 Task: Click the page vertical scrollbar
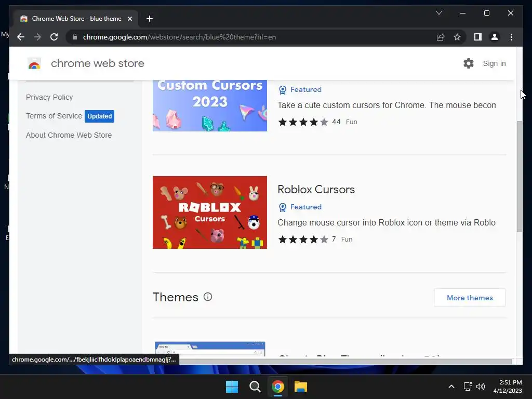click(x=519, y=177)
